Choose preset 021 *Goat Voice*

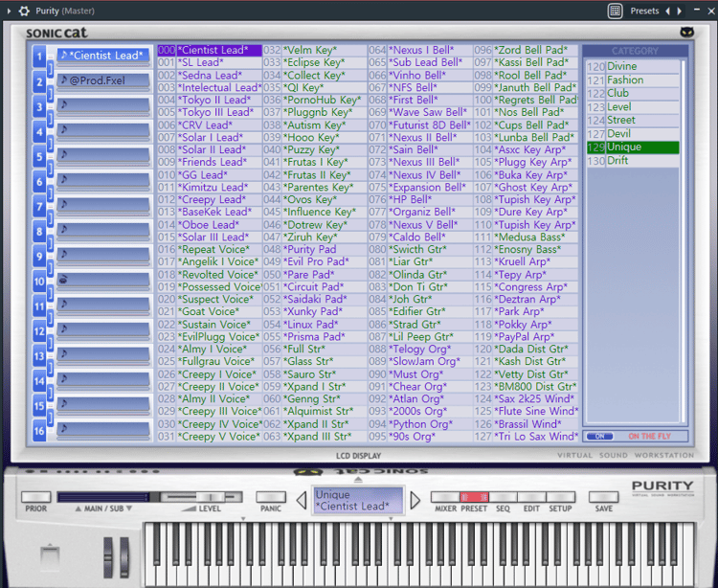(210, 311)
